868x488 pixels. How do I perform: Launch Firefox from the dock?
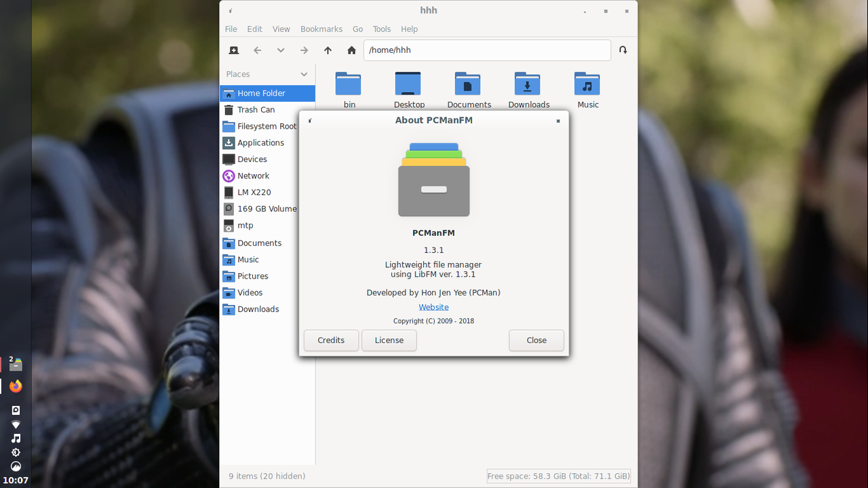[x=16, y=386]
